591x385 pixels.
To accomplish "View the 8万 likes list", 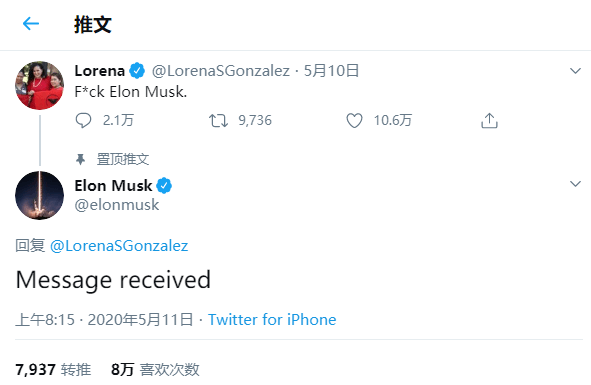I will pyautogui.click(x=155, y=370).
